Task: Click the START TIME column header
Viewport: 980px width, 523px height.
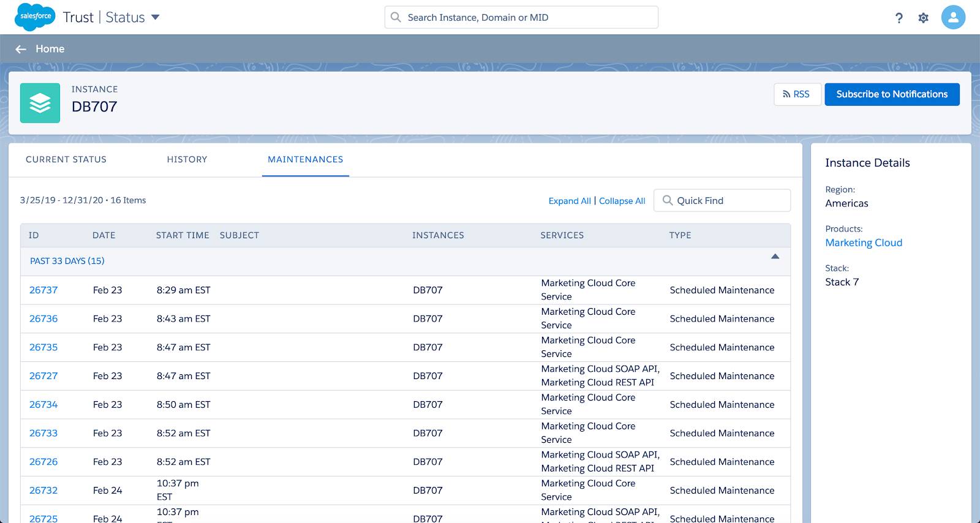Action: click(x=183, y=235)
